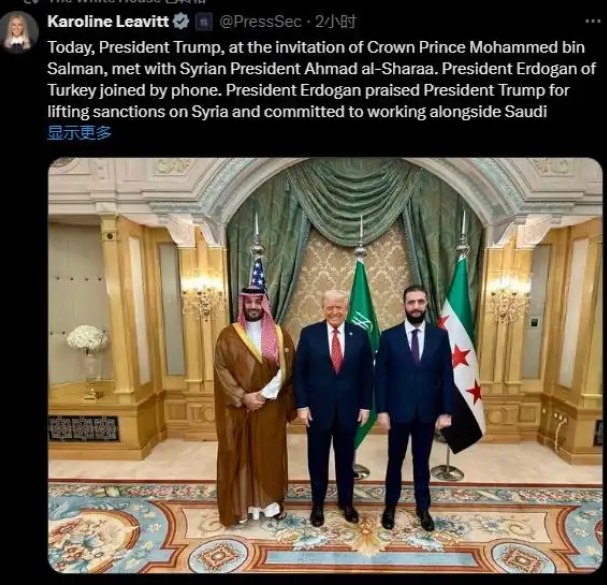Image resolution: width=607 pixels, height=585 pixels.
Task: Click the 显示更多 link to expand tweet
Action: point(79,132)
